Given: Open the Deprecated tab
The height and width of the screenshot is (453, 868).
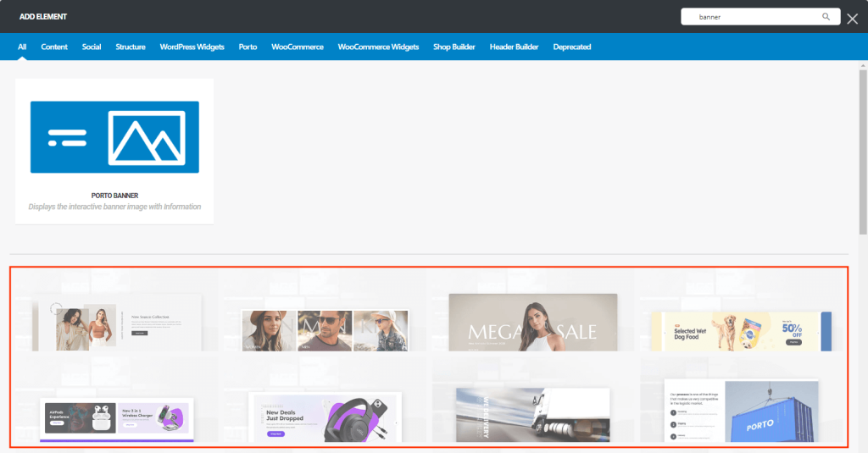Looking at the screenshot, I should tap(572, 47).
